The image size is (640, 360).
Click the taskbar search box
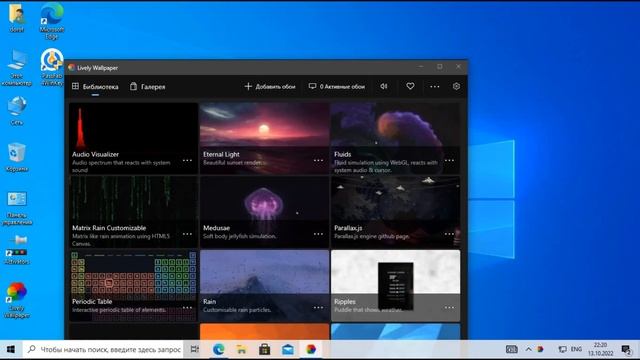pos(104,349)
